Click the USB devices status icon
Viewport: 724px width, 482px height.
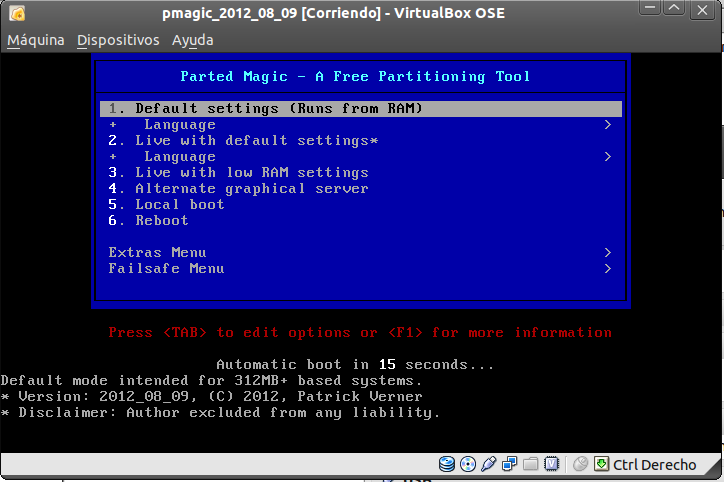(488, 464)
